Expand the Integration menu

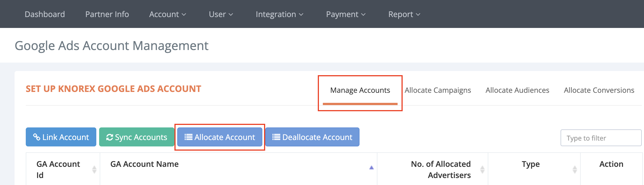(279, 14)
